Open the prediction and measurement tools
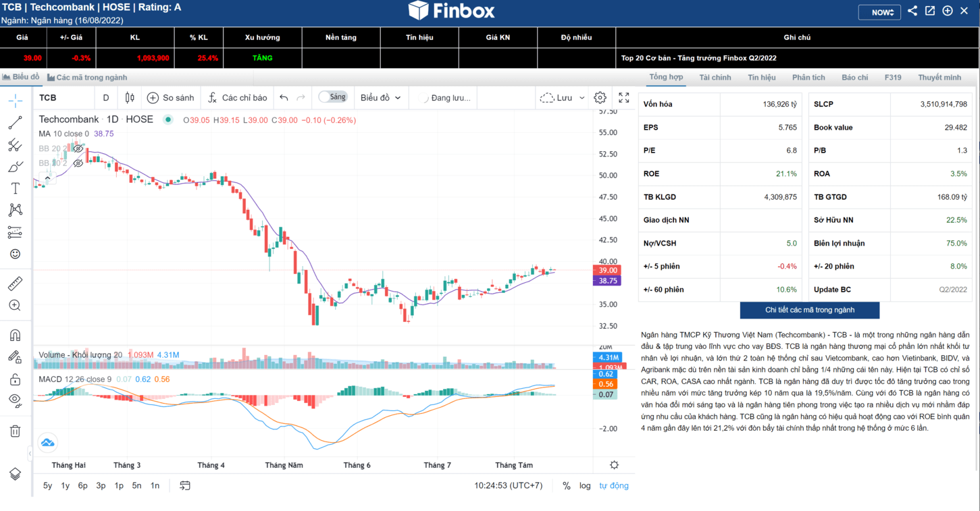This screenshot has height=511, width=980. click(16, 232)
